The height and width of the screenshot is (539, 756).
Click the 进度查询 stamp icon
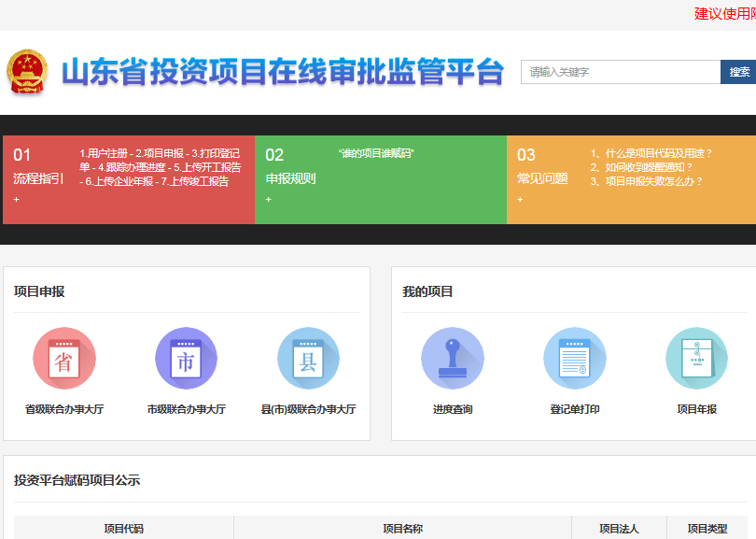point(453,359)
